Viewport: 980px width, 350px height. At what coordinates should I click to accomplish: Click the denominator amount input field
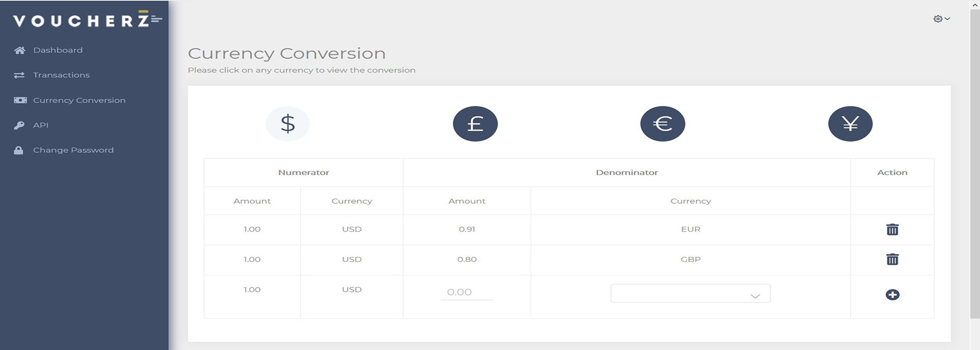[466, 292]
